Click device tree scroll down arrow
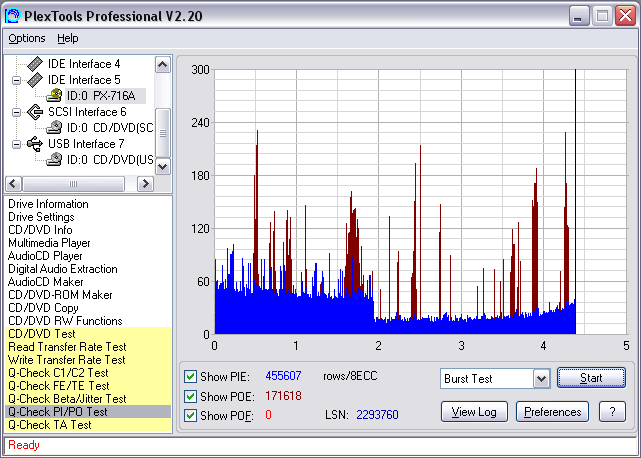Screen dimensions: 641x458 (x=163, y=166)
